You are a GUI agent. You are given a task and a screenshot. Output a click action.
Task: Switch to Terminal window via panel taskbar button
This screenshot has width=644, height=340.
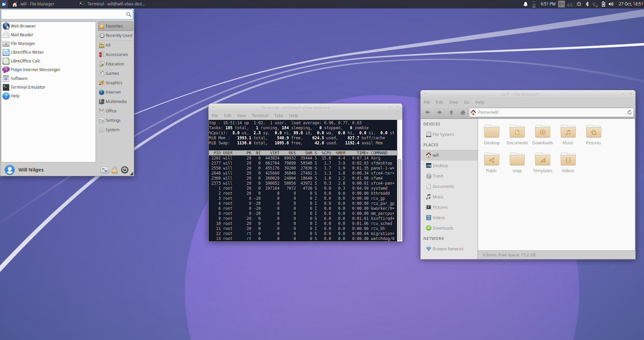112,4
